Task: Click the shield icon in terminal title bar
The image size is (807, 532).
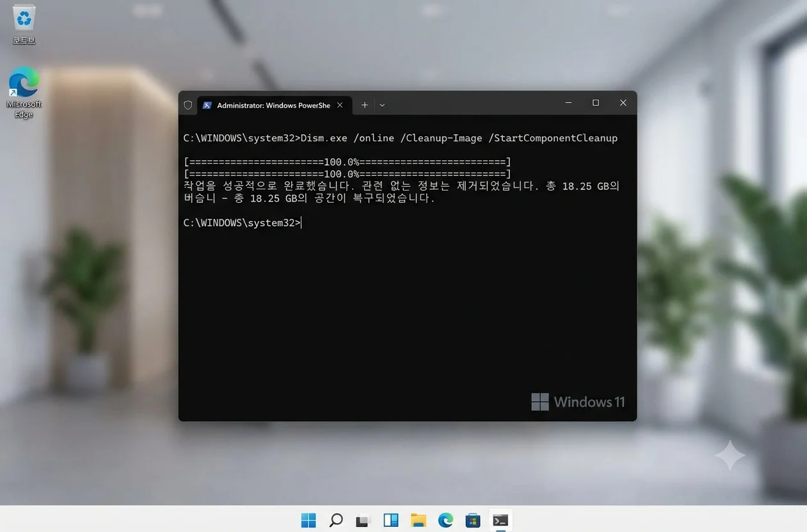Action: pyautogui.click(x=188, y=105)
